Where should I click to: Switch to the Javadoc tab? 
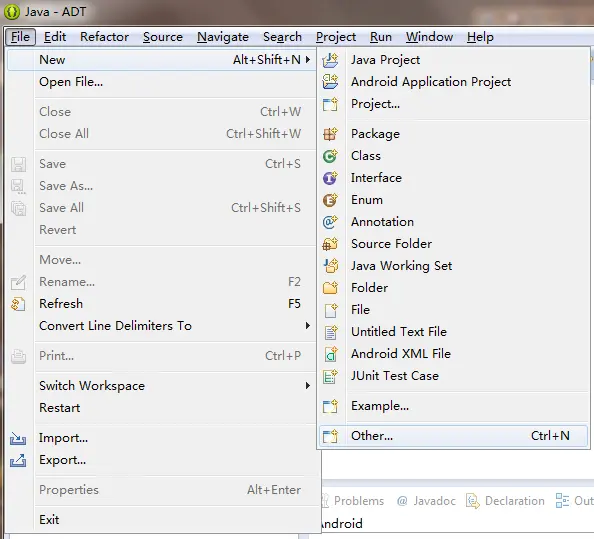point(426,501)
